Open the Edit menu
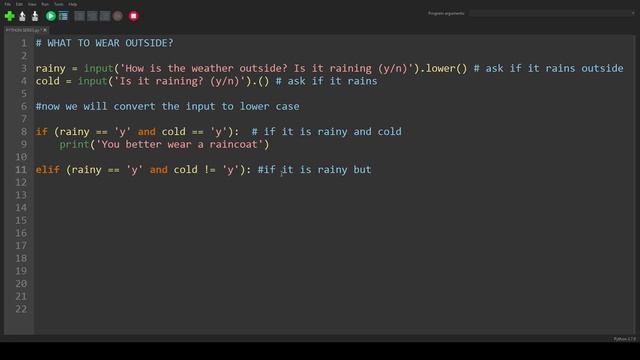Screen dimensions: 640x360 click(x=19, y=4)
